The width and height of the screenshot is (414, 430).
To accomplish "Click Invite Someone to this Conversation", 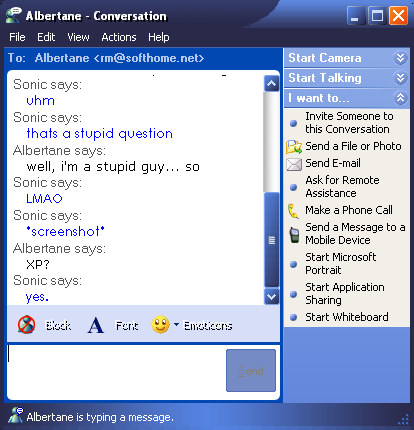I will click(x=349, y=123).
